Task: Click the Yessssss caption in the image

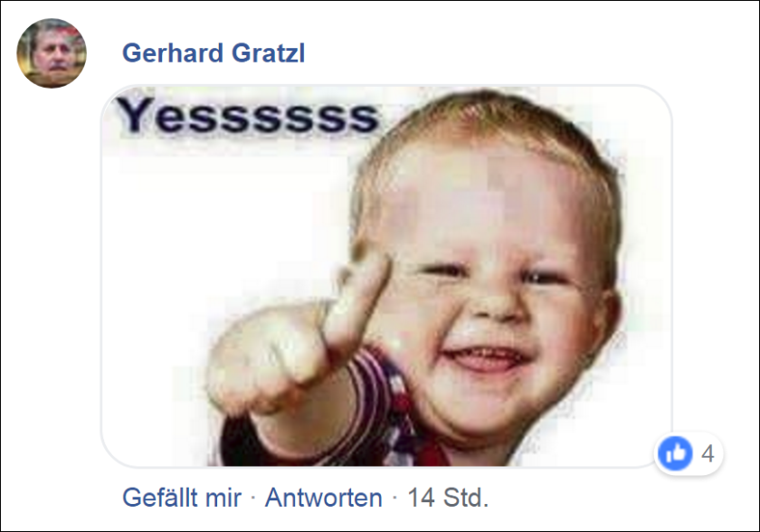Action: coord(248,115)
